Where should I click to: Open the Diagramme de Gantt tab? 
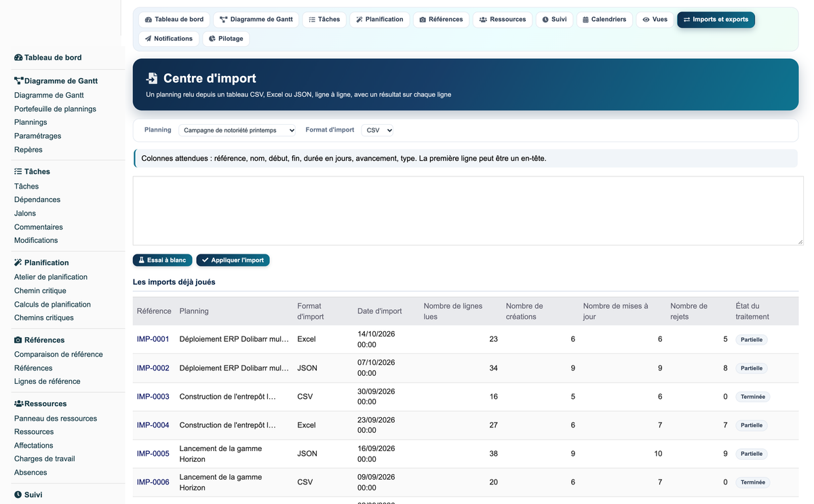[x=256, y=20]
